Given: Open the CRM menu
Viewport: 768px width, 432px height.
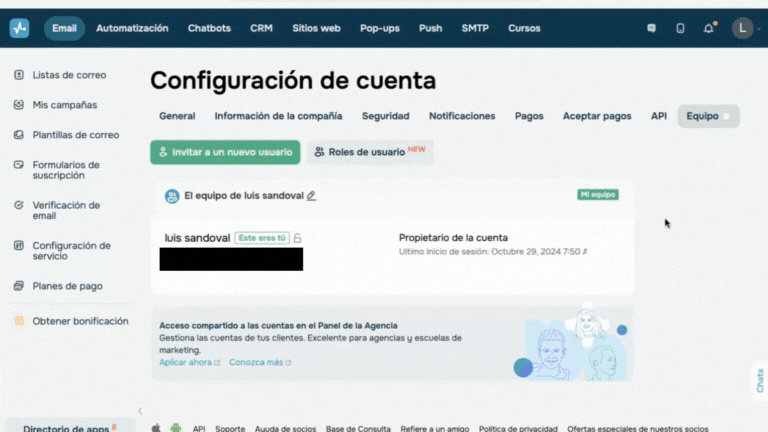Looking at the screenshot, I should point(262,28).
